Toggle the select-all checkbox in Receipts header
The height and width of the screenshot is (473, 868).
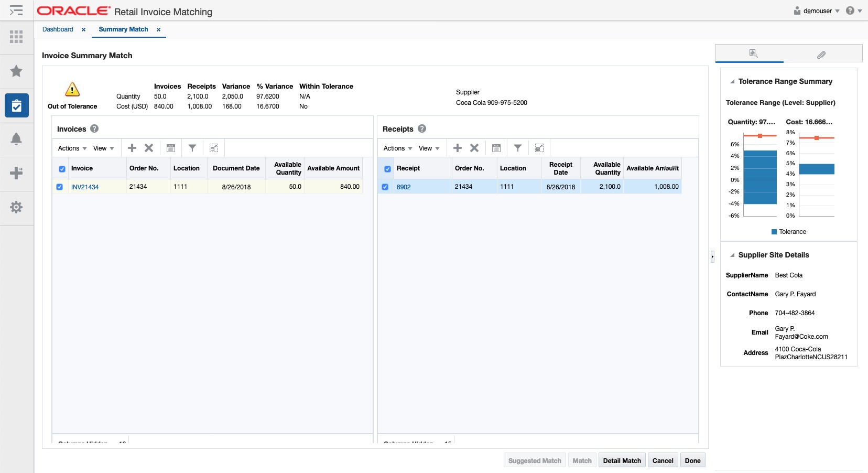pos(388,168)
